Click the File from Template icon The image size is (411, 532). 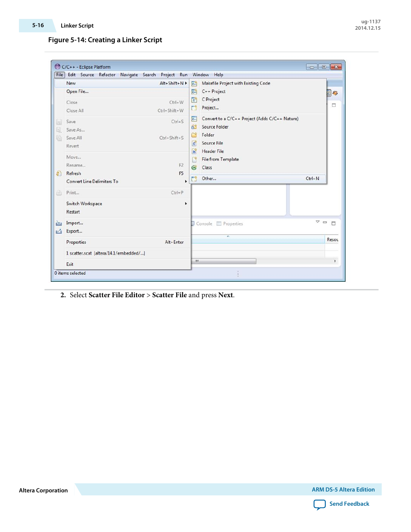(x=194, y=159)
